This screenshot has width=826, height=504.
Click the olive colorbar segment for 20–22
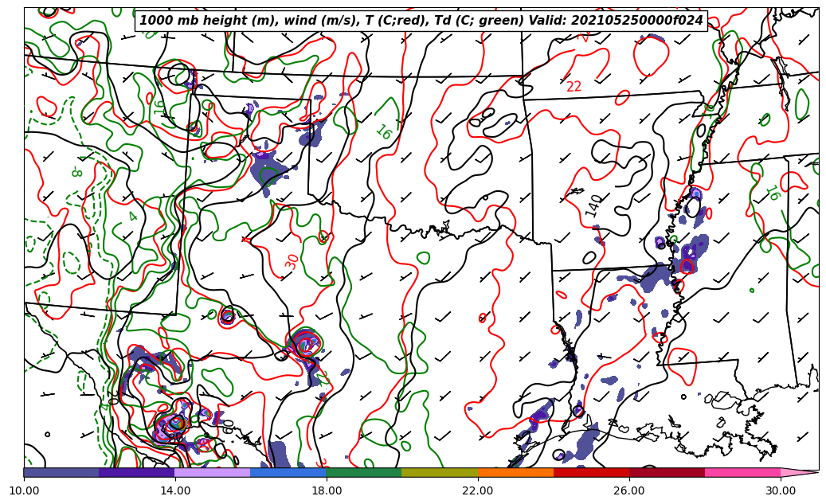pyautogui.click(x=440, y=472)
